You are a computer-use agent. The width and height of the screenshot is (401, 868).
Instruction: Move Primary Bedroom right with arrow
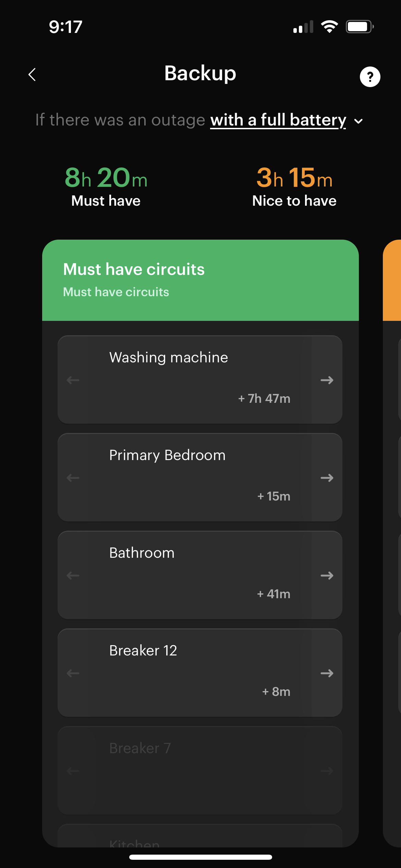tap(327, 478)
